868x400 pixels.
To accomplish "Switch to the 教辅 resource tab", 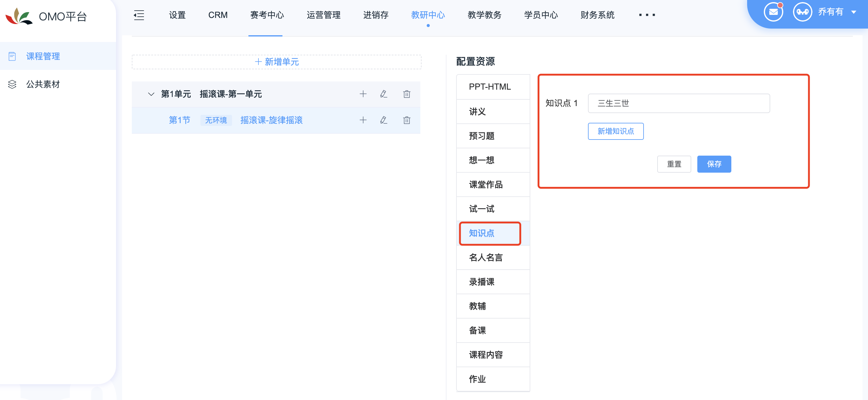I will pyautogui.click(x=493, y=306).
